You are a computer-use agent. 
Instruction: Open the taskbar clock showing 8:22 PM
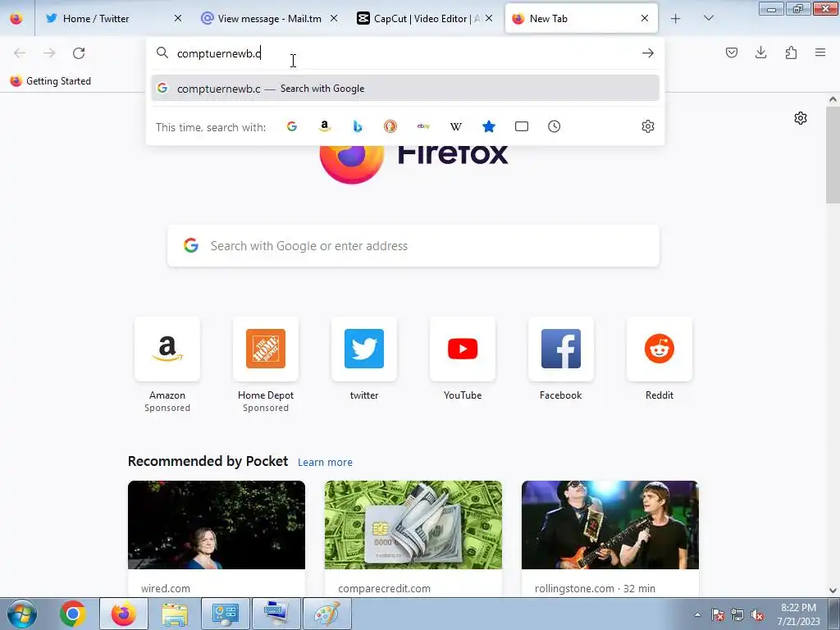(799, 614)
